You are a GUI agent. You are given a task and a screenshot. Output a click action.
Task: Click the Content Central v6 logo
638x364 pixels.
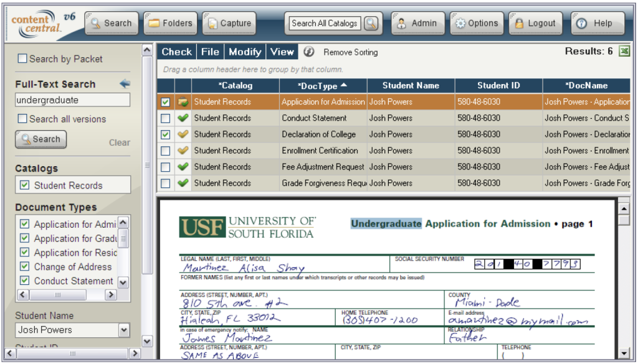tap(43, 24)
